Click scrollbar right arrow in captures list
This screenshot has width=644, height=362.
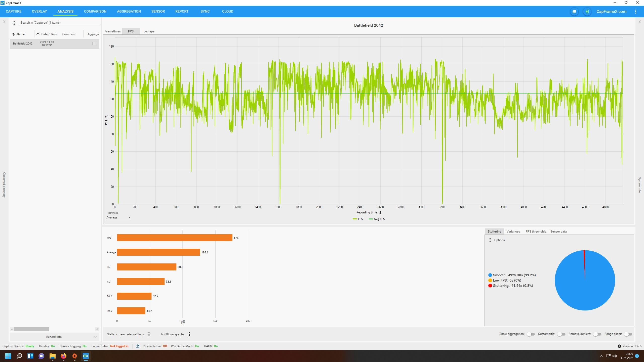97,329
